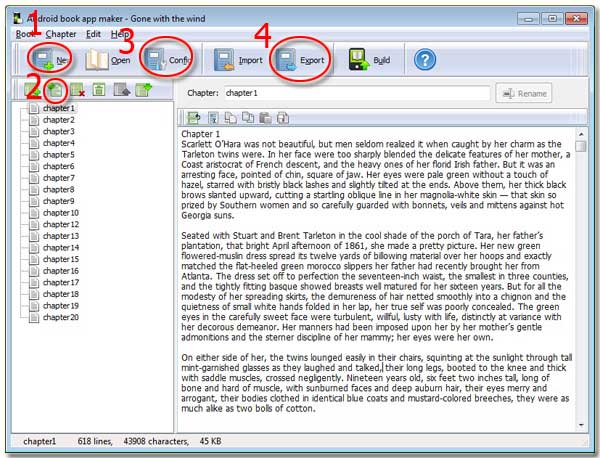Close the Android book app maker window
Screen dimensions: 600x458
pyautogui.click(x=576, y=18)
